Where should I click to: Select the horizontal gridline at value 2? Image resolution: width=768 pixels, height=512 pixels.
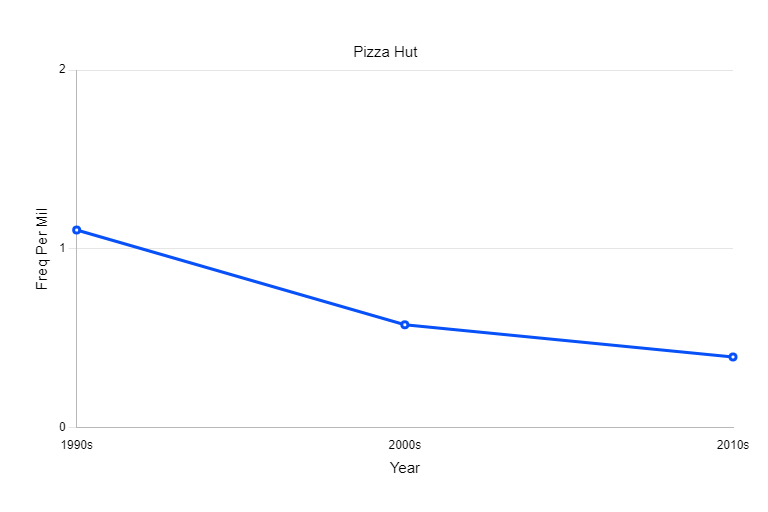[400, 70]
